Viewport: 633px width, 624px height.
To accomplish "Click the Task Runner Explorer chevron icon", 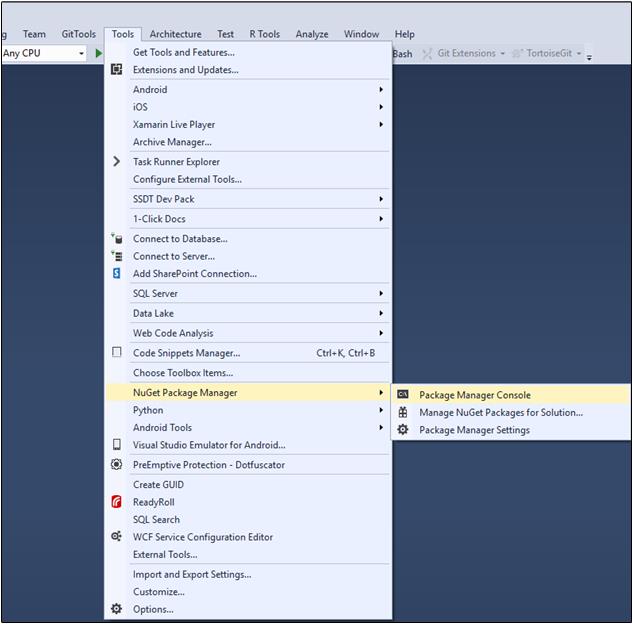I will pyautogui.click(x=116, y=161).
